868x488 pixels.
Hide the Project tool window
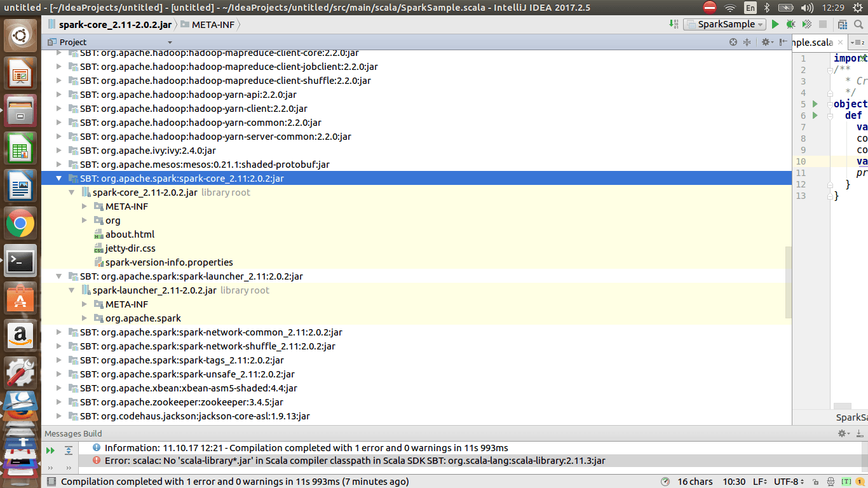[782, 42]
